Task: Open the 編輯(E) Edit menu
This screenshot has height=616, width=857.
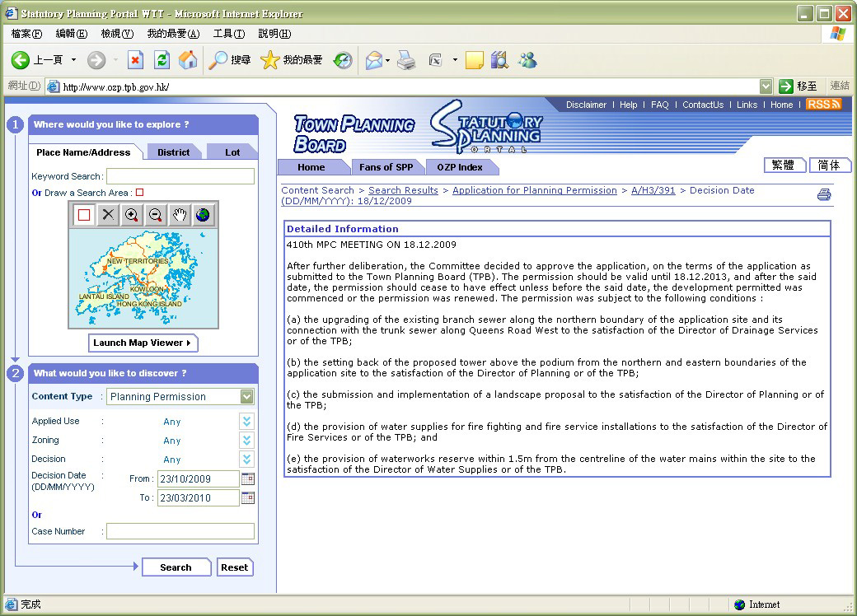Action: point(72,34)
